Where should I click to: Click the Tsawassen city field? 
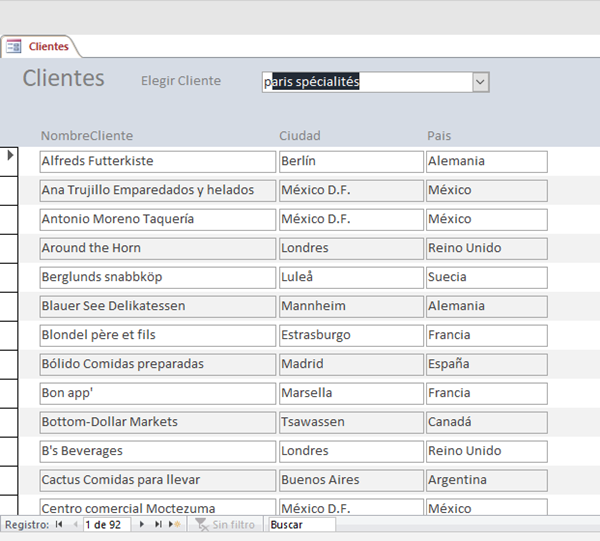(x=350, y=422)
